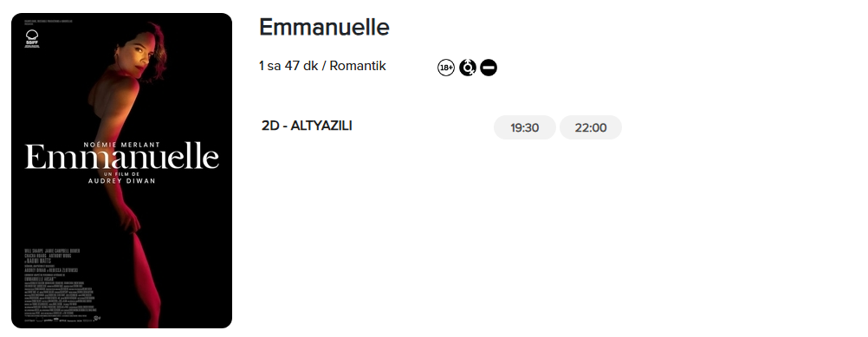Click the sponsor logos at poster bottom
This screenshot has height=337, width=868.
62,320
